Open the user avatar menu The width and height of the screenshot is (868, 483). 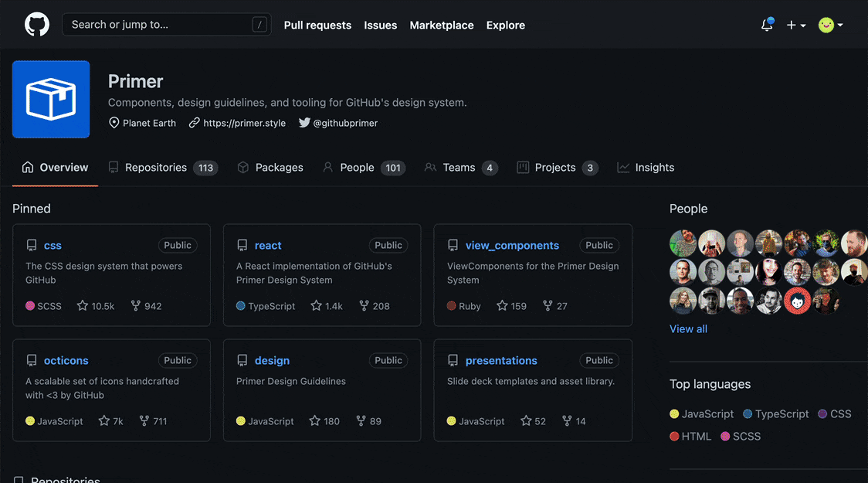[x=830, y=25]
